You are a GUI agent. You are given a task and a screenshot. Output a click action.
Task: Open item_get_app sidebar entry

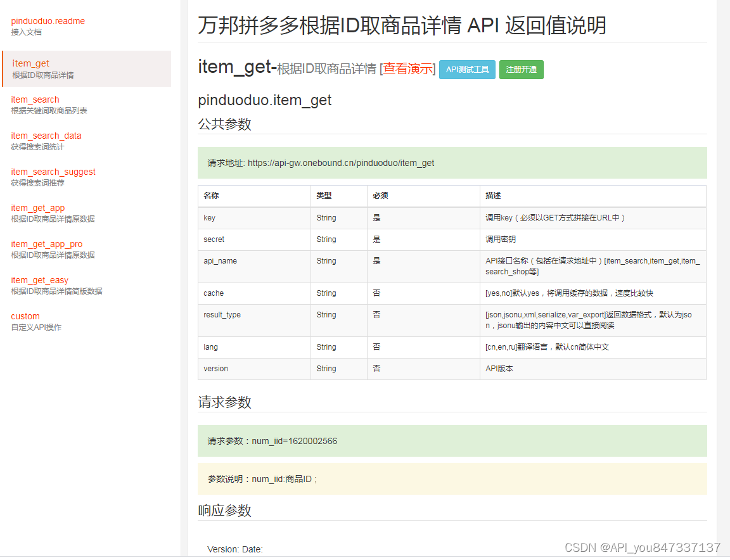coord(38,208)
